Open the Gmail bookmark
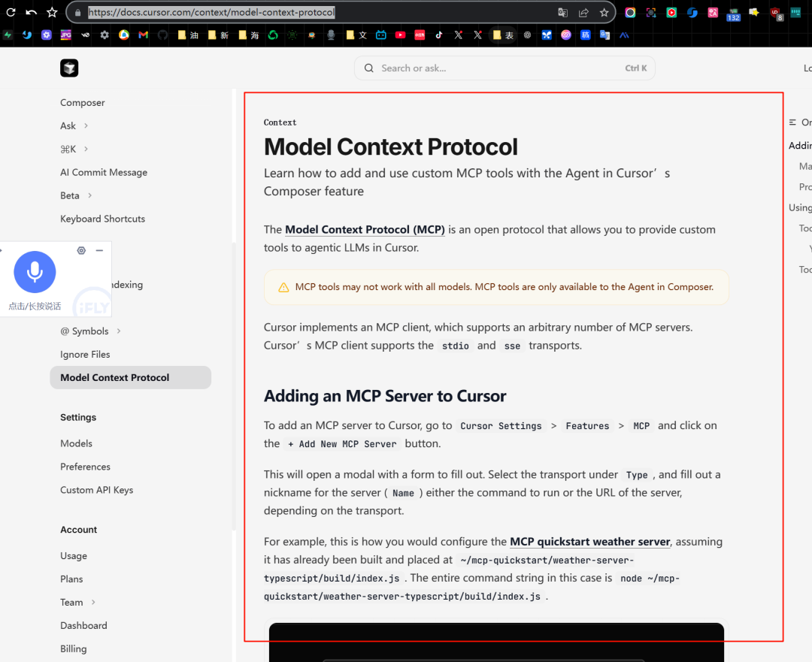 pyautogui.click(x=144, y=35)
